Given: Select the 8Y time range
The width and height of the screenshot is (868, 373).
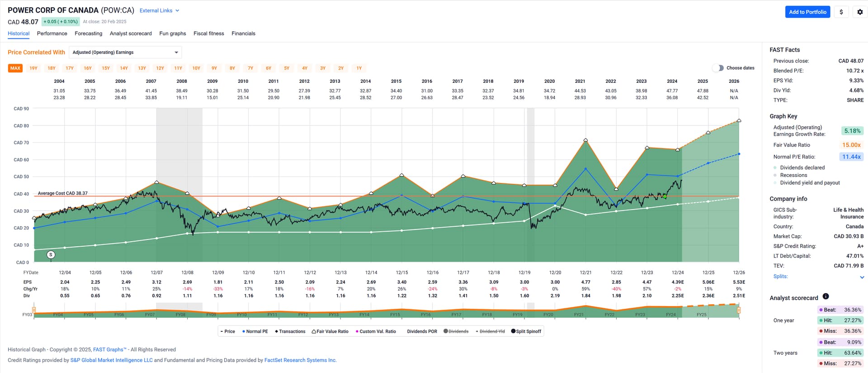Looking at the screenshot, I should click(232, 68).
